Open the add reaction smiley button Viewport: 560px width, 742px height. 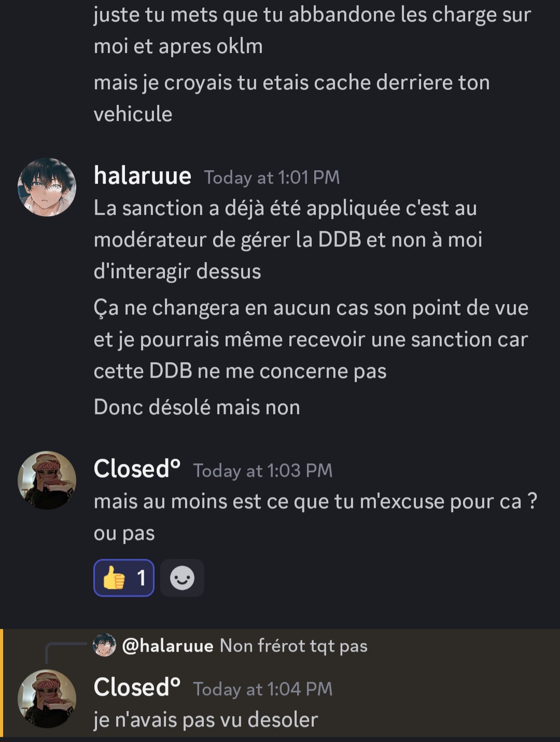pyautogui.click(x=182, y=578)
